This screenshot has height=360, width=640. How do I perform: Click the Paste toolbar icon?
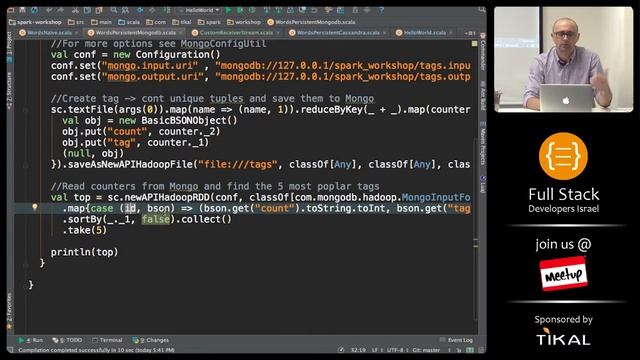[99, 9]
